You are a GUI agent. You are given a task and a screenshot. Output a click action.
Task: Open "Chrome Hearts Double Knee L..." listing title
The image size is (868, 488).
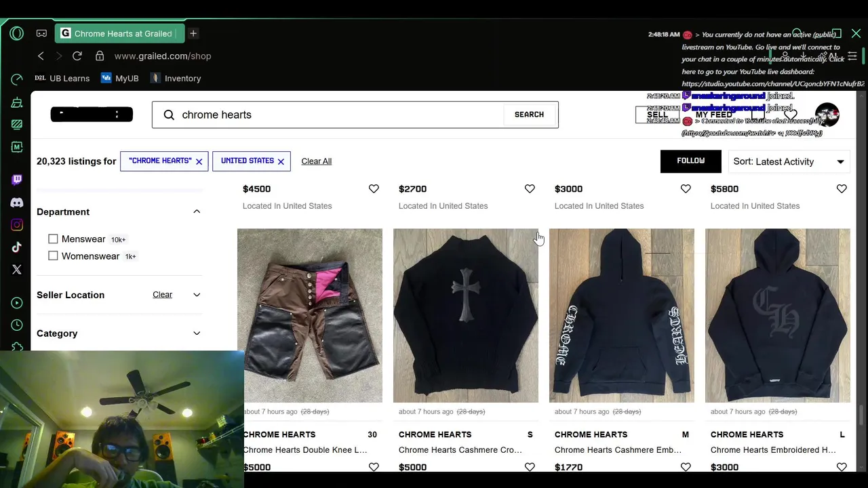pyautogui.click(x=305, y=450)
